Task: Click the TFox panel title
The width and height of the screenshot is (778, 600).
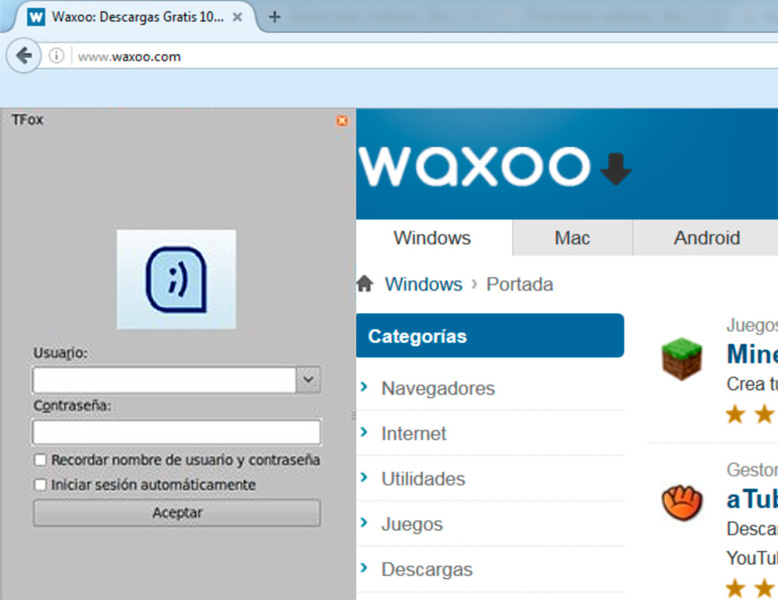Action: pyautogui.click(x=28, y=120)
